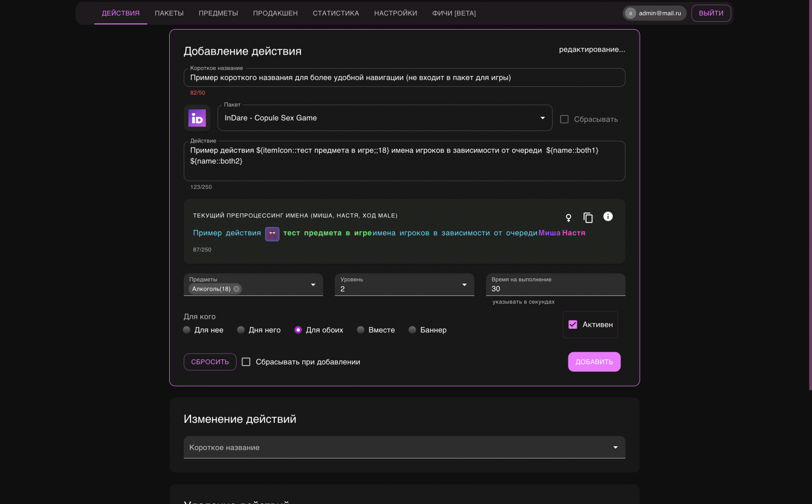The image size is (812, 504).
Task: Open the ПАКЕТЫ tab
Action: tap(169, 13)
